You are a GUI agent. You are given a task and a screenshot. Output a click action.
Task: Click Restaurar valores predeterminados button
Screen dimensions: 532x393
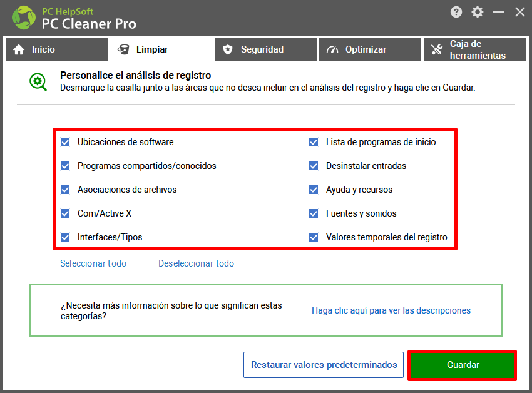[324, 365]
